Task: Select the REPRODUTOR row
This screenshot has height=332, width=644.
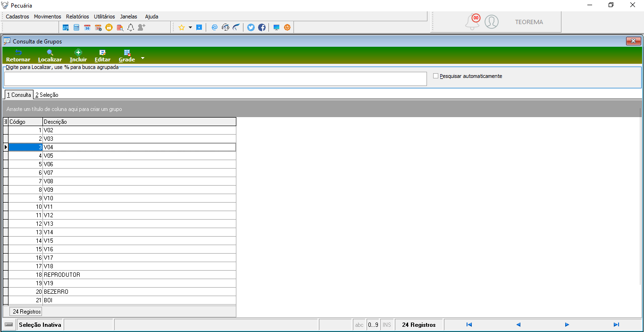Action: click(x=122, y=274)
